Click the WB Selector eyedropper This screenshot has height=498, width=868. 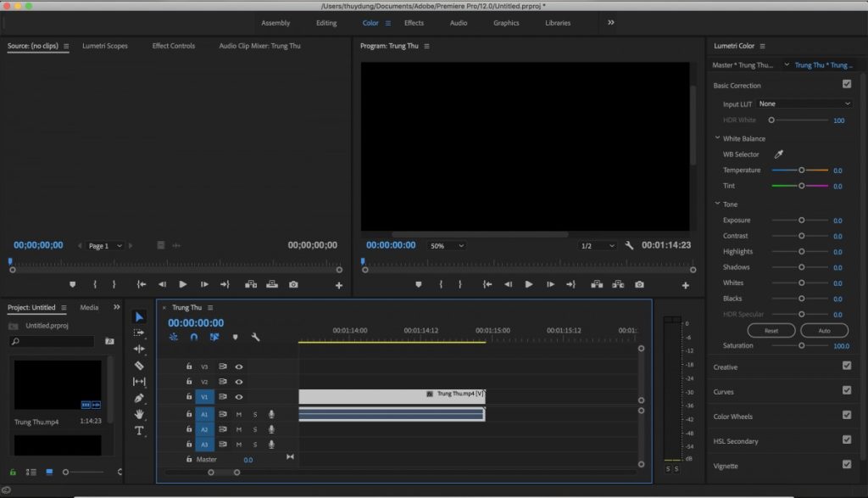coord(779,154)
